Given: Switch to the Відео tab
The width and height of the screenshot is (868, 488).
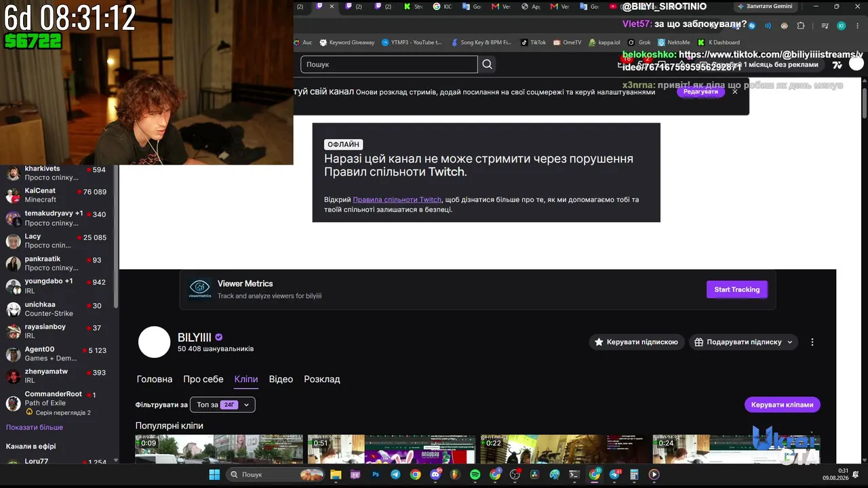Looking at the screenshot, I should click(x=281, y=379).
